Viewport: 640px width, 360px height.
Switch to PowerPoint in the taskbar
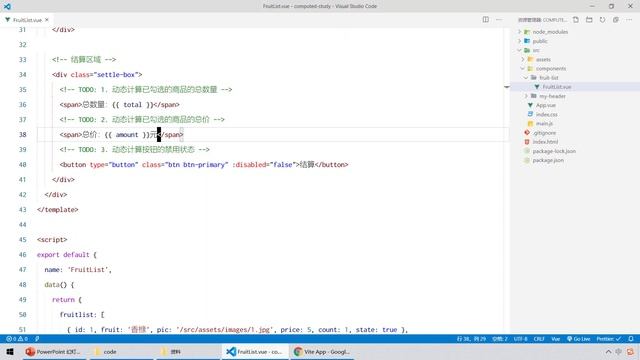[53, 352]
